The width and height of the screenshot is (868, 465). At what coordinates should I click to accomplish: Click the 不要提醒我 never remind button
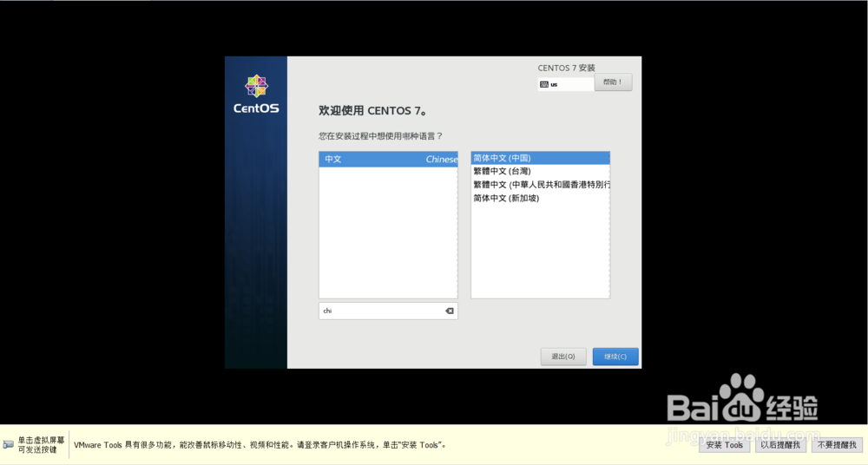pyautogui.click(x=837, y=444)
